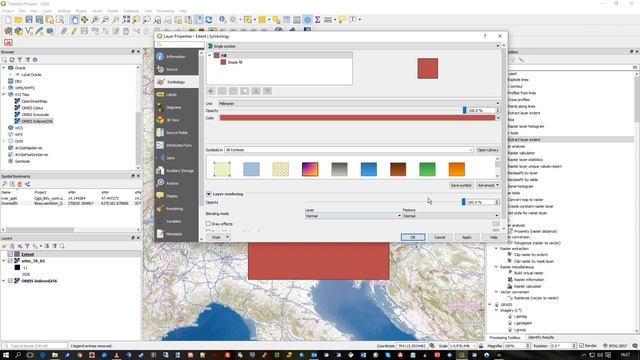
Task: Select OpenStreetMap in Browser XYZ Tiles
Action: [34, 101]
